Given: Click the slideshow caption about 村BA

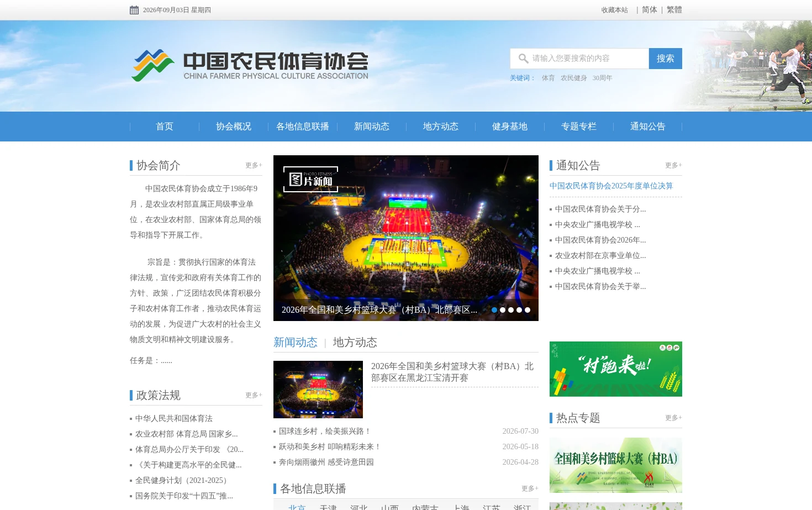Looking at the screenshot, I should point(379,310).
